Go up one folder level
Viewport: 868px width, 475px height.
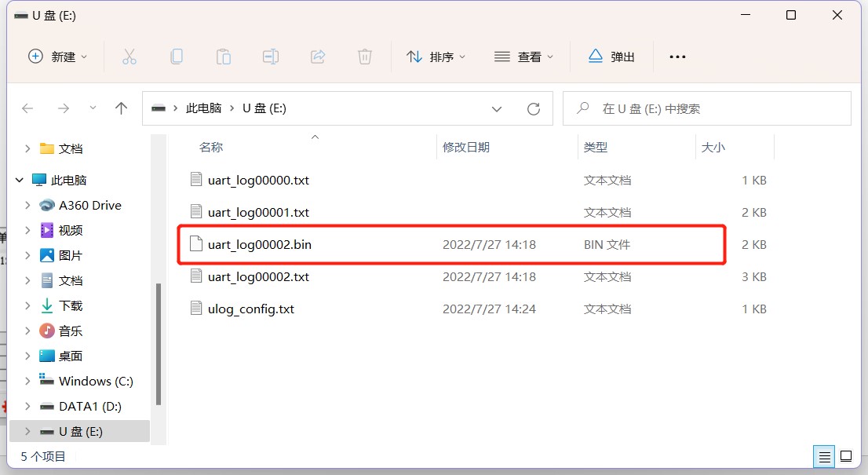click(121, 108)
